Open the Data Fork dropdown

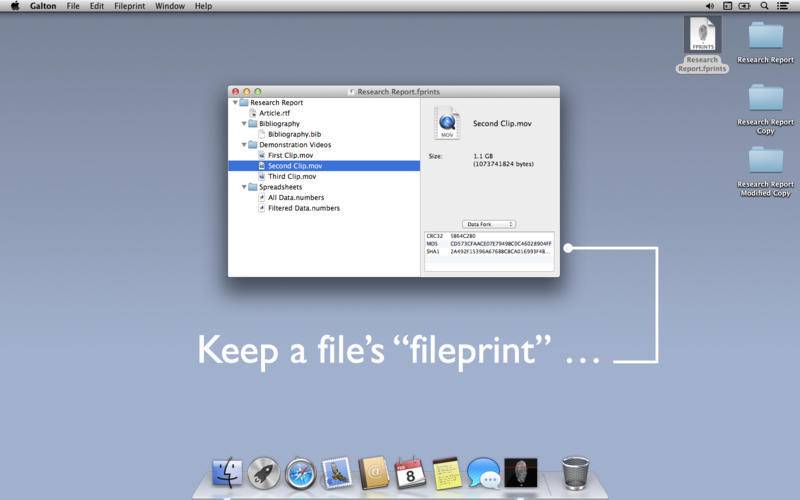pos(489,224)
